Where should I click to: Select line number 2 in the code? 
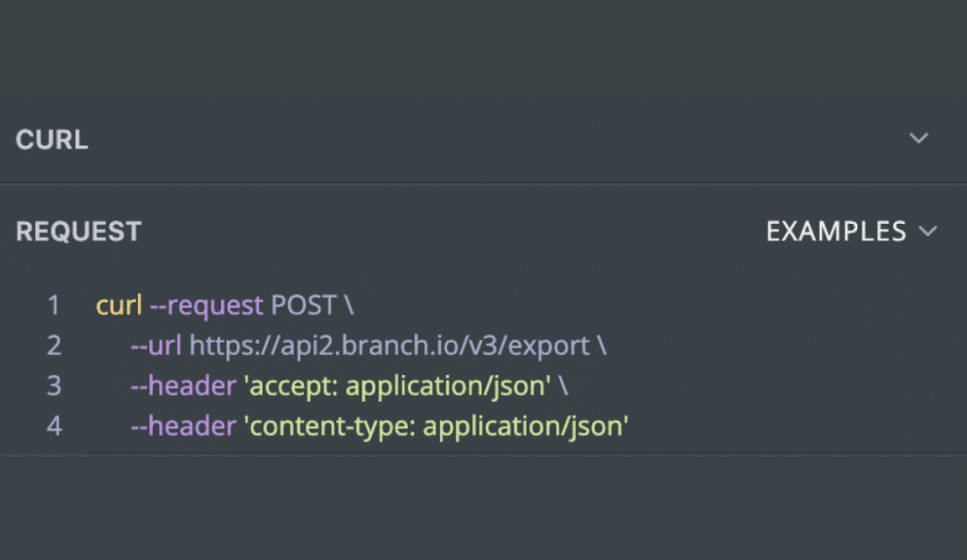54,346
